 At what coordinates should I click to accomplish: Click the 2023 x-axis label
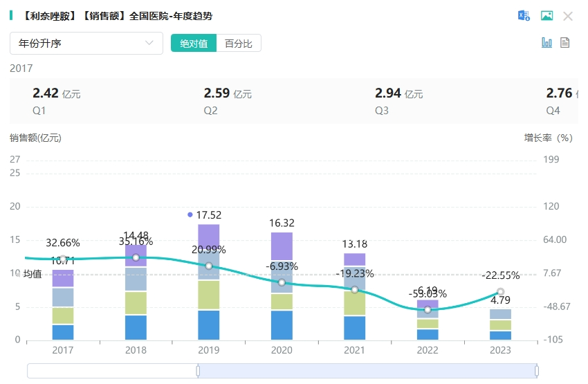coord(501,350)
